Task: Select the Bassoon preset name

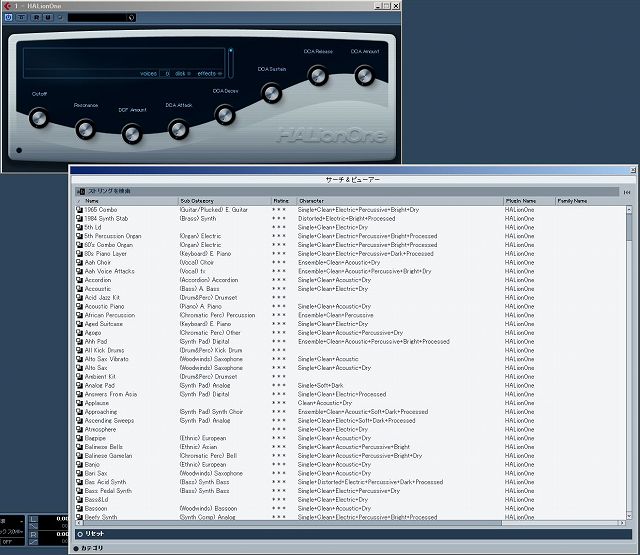Action: [x=96, y=508]
